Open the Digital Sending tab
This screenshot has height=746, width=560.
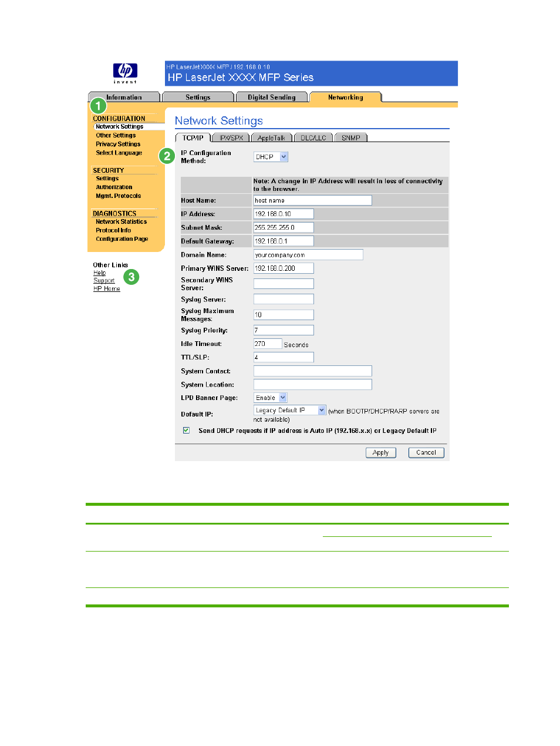point(271,98)
